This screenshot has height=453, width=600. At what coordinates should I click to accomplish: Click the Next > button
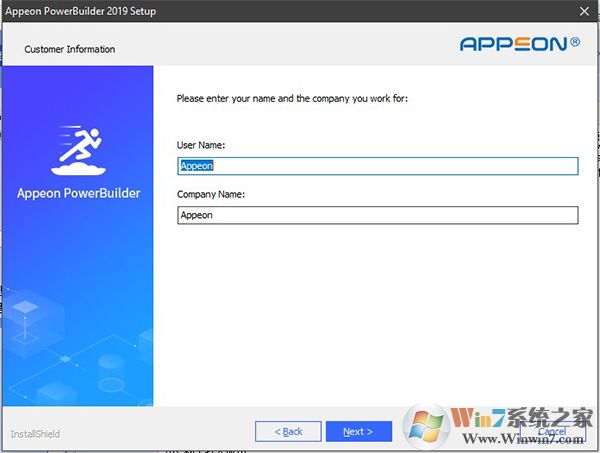[x=359, y=432]
